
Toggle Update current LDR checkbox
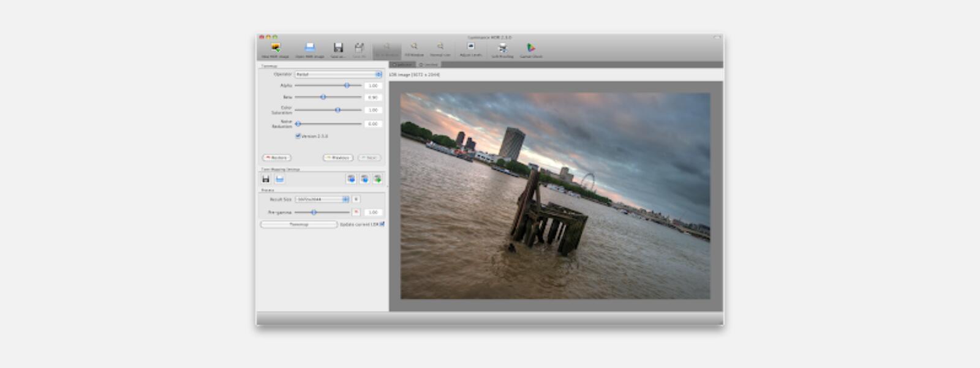(x=382, y=224)
